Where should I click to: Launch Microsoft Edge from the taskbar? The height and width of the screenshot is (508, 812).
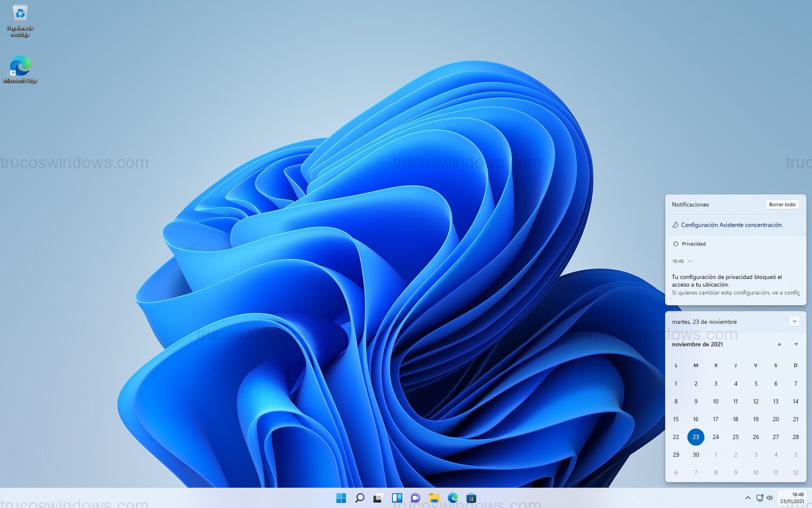tap(453, 498)
